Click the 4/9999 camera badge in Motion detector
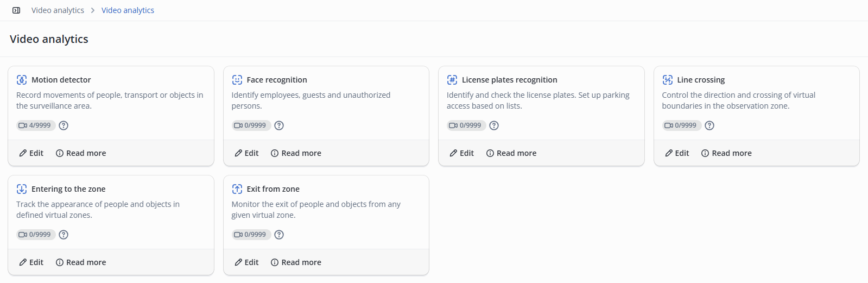The height and width of the screenshot is (283, 868). pyautogui.click(x=35, y=125)
